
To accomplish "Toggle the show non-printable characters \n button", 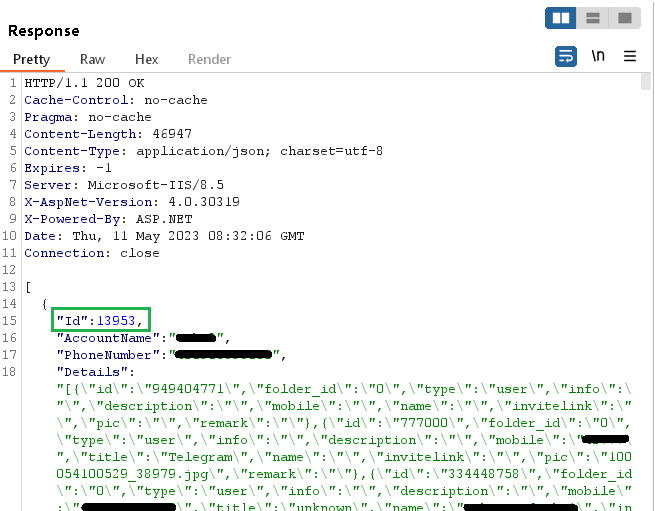I will click(x=598, y=56).
